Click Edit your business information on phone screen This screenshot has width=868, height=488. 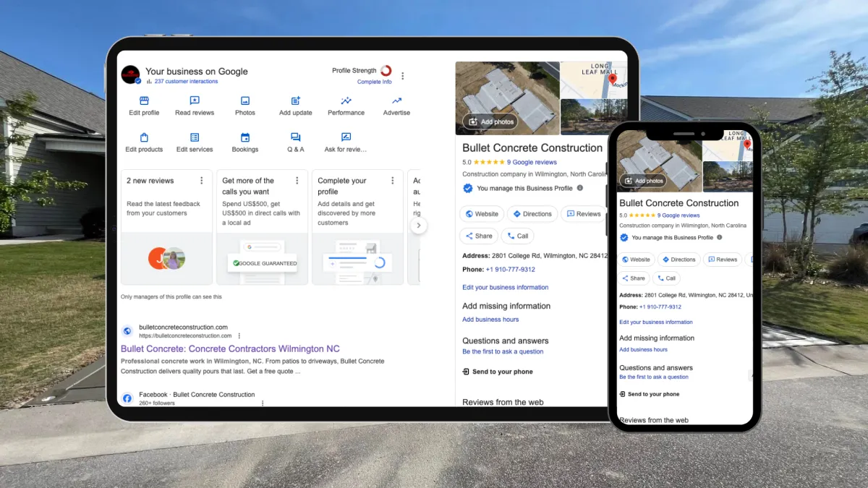click(x=656, y=322)
